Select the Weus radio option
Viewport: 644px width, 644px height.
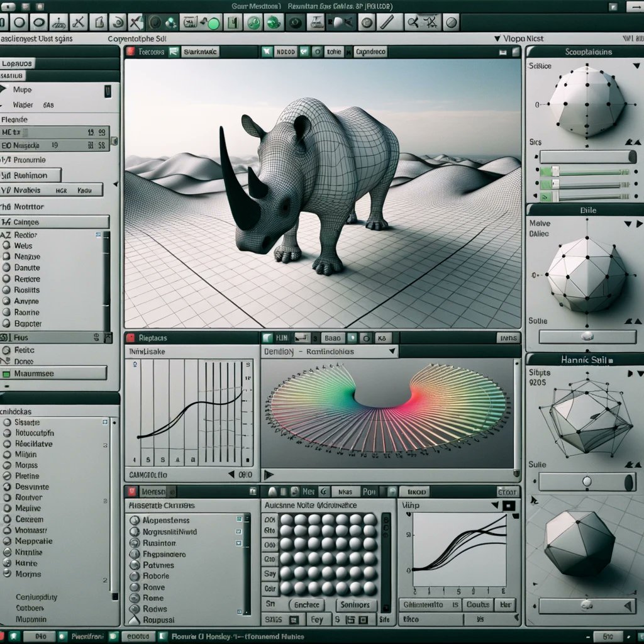pos(6,246)
